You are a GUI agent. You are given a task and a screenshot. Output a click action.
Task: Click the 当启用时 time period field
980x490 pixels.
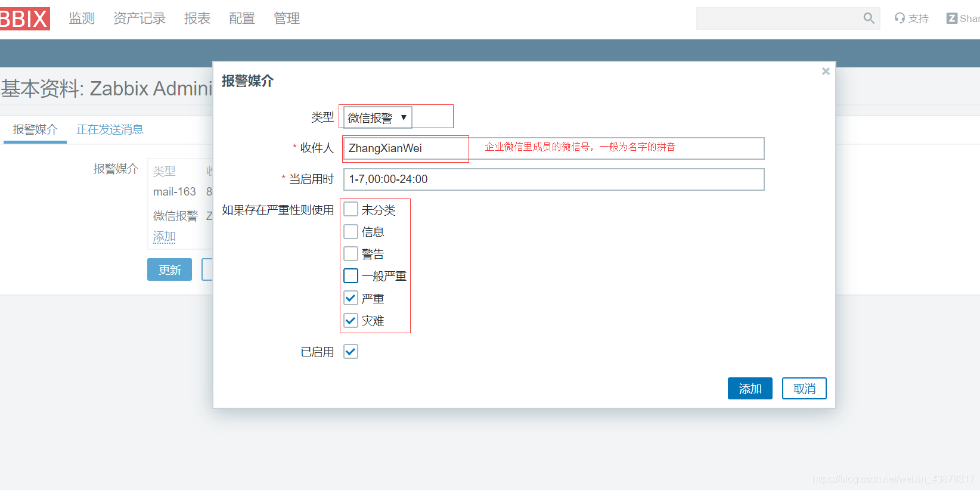coord(554,179)
